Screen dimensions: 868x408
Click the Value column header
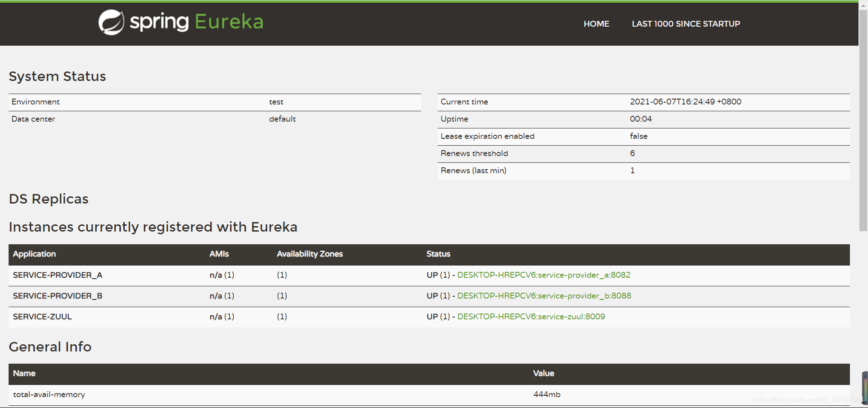(x=543, y=374)
